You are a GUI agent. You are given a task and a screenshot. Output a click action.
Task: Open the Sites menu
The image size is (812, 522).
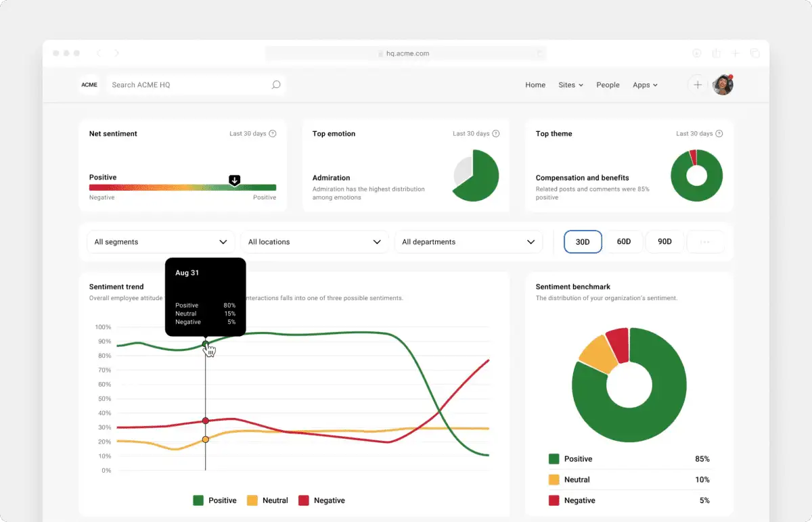(570, 85)
